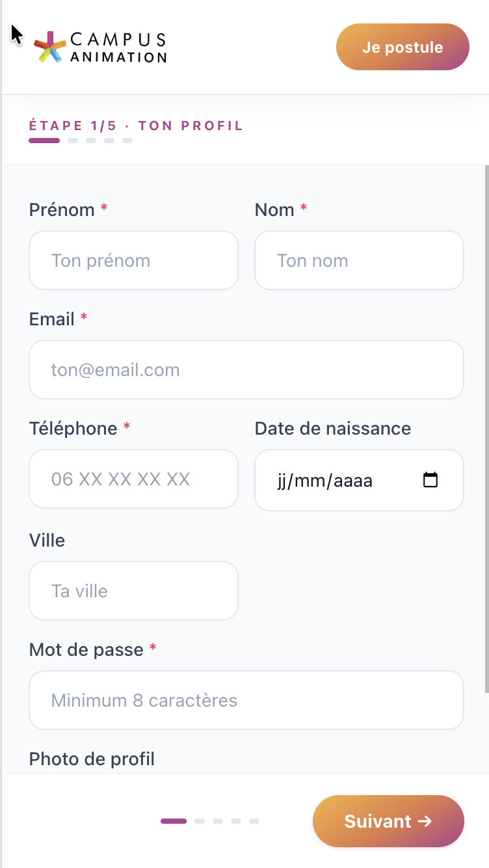Screen dimensions: 489x868
Task: Click the Campus Animation wordmark text
Action: pyautogui.click(x=118, y=47)
